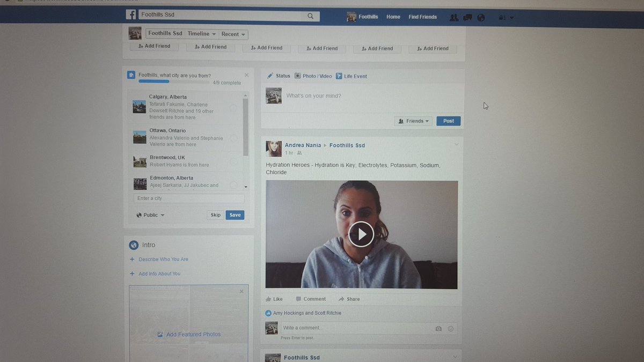644x362 pixels.
Task: Close the city suggestion panel
Action: click(247, 75)
